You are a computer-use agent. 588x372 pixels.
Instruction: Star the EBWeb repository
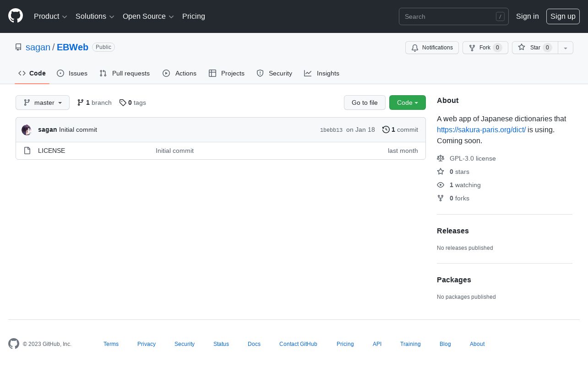(x=535, y=48)
